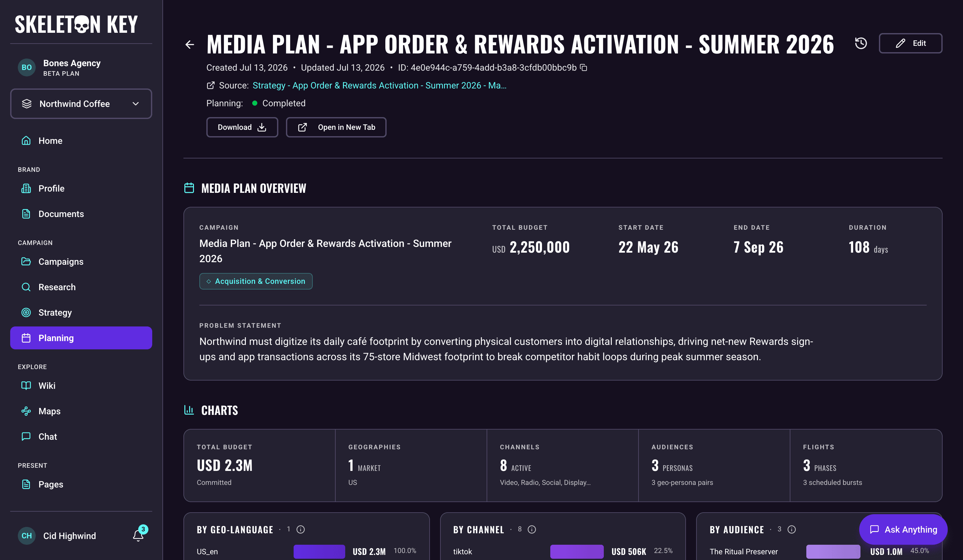Screen dimensions: 963x560
Task: Navigate to Research
Action: pyautogui.click(x=81, y=287)
